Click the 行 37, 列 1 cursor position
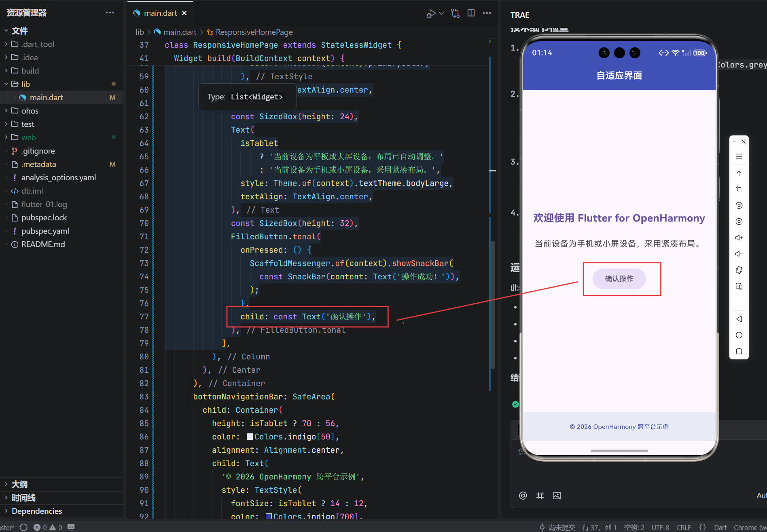This screenshot has width=767, height=532. [599, 527]
